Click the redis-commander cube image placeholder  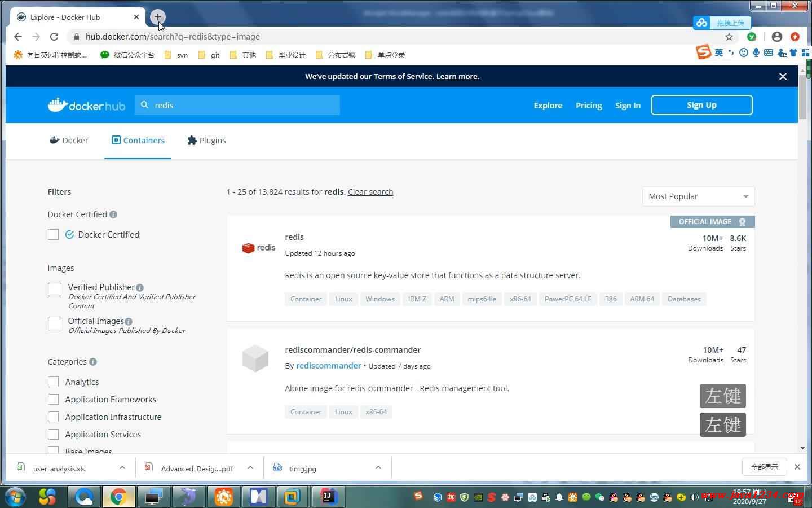point(255,358)
